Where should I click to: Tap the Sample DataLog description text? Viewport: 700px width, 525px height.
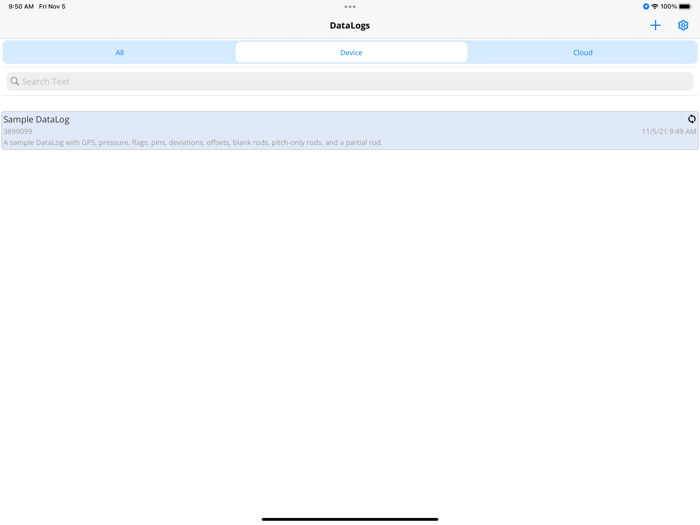click(193, 142)
